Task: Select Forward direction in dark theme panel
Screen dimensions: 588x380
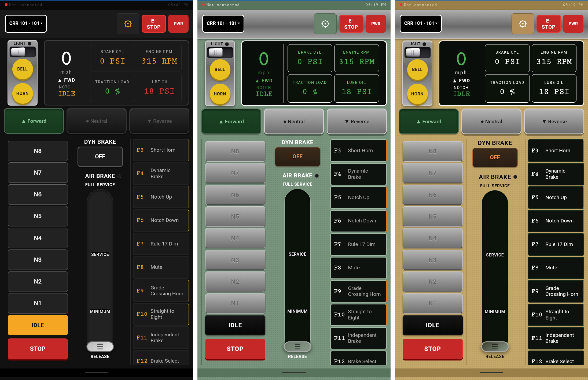Action: [x=34, y=121]
